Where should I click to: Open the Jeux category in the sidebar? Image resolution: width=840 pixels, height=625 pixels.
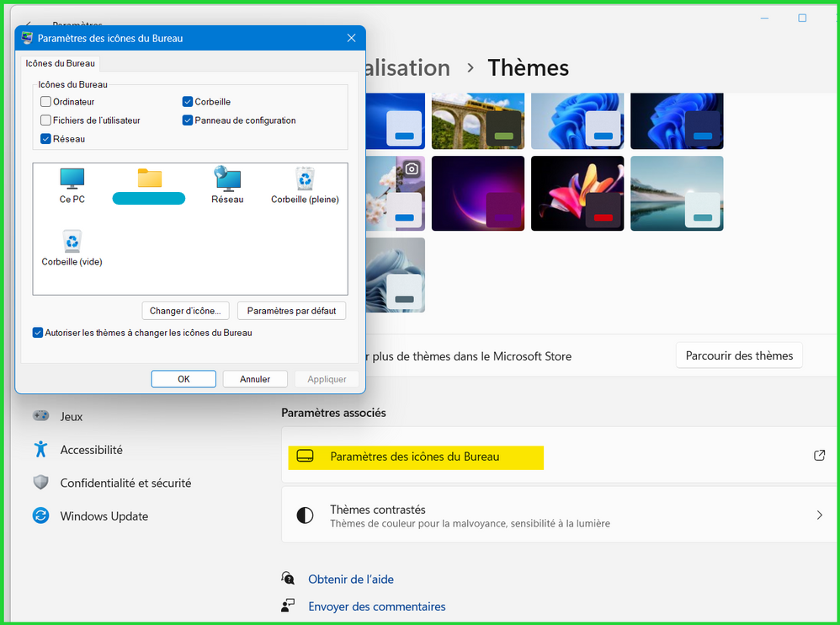(71, 416)
